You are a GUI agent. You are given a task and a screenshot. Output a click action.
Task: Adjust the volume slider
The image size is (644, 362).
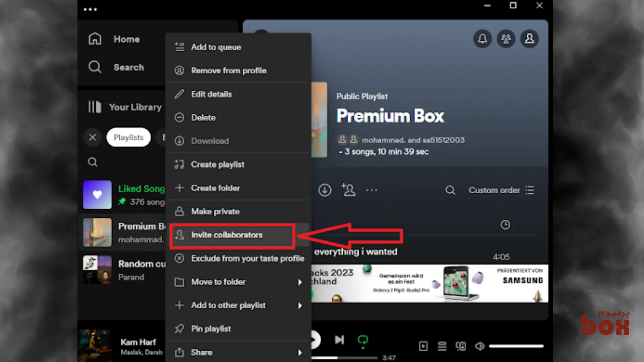pos(516,346)
